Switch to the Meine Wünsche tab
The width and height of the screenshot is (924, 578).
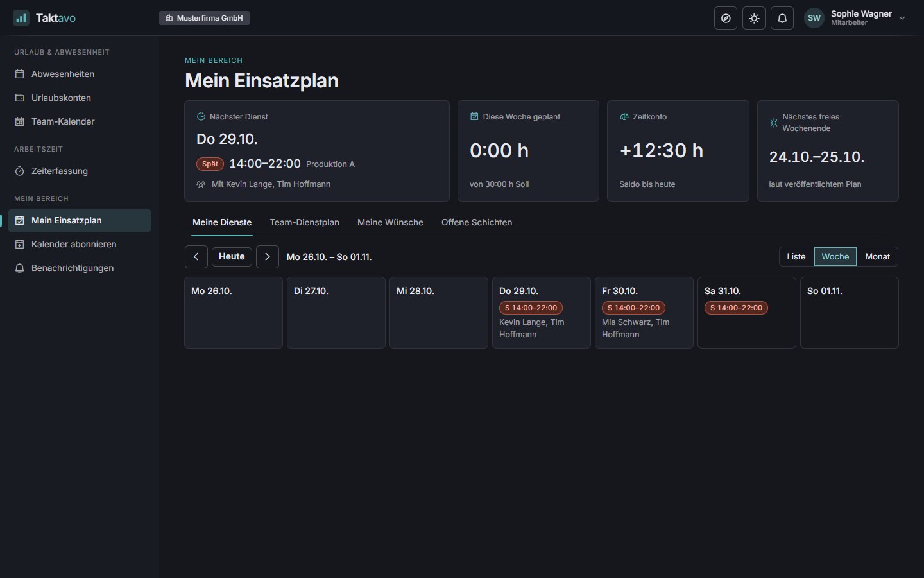[390, 223]
